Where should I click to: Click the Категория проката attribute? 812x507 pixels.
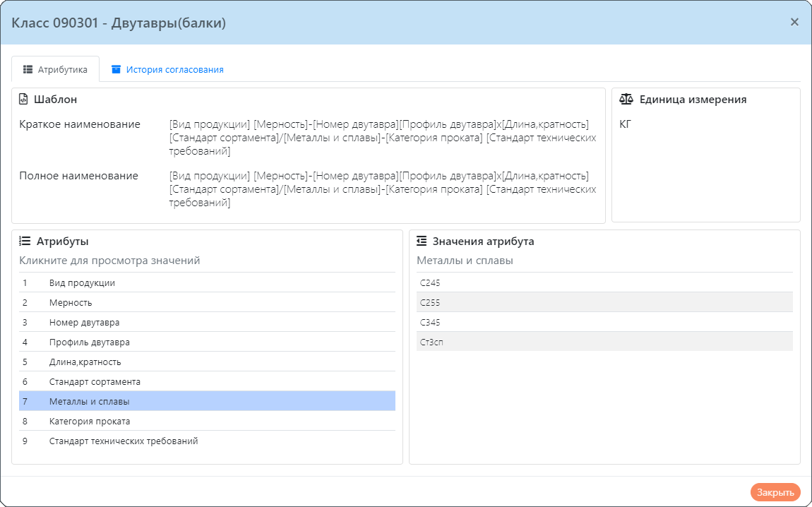89,422
